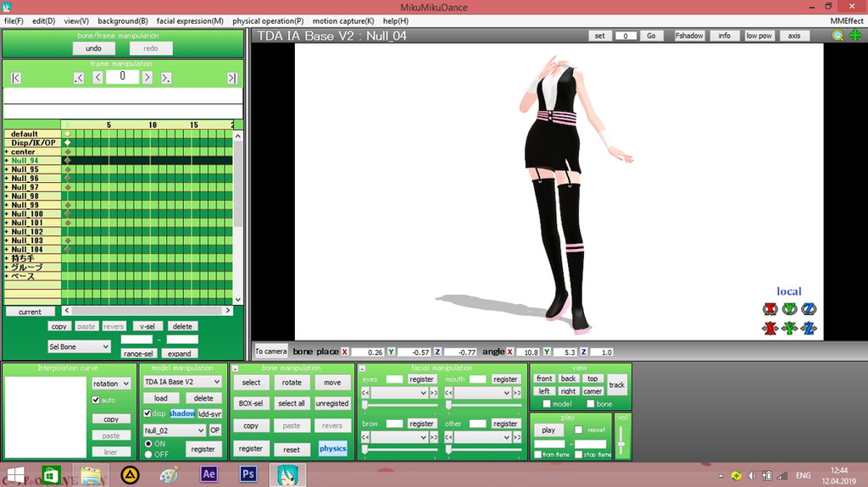Open the mouth morph dropdown
868x487 pixels.
[x=482, y=393]
